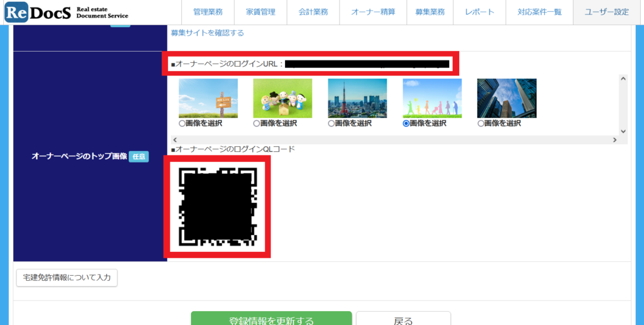Image resolution: width=644 pixels, height=325 pixels.
Task: Select the family figurines image radio
Action: [x=257, y=123]
